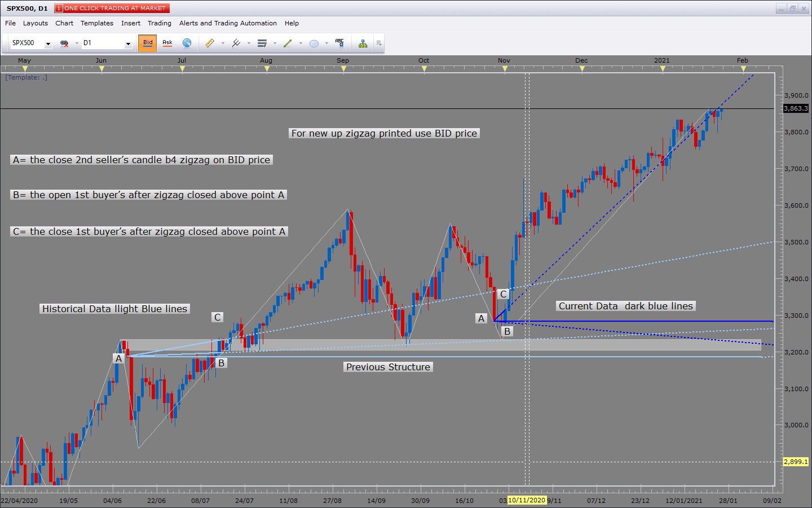Open the Trading menu
This screenshot has width=812, height=508.
[160, 23]
